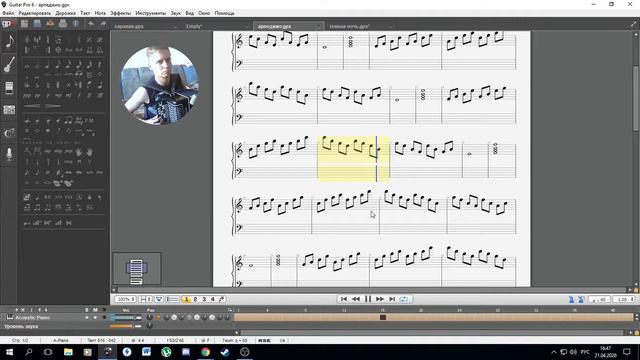Select the Acoustic Piano track name
Screen dimensions: 640x360
coord(33,318)
